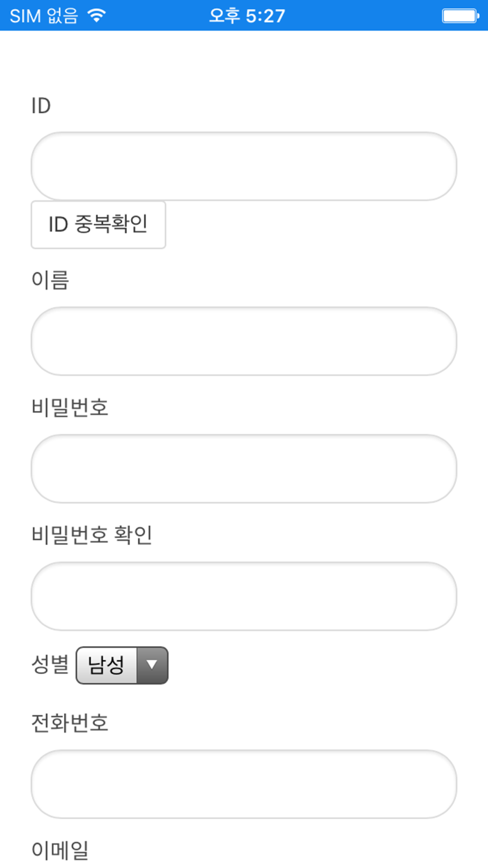Select the 비밀번호 확인 confirmation field
The image size is (488, 868).
point(244,597)
